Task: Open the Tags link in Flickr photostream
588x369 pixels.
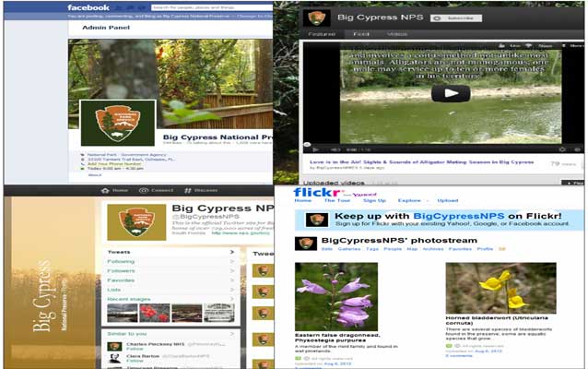Action: click(372, 249)
